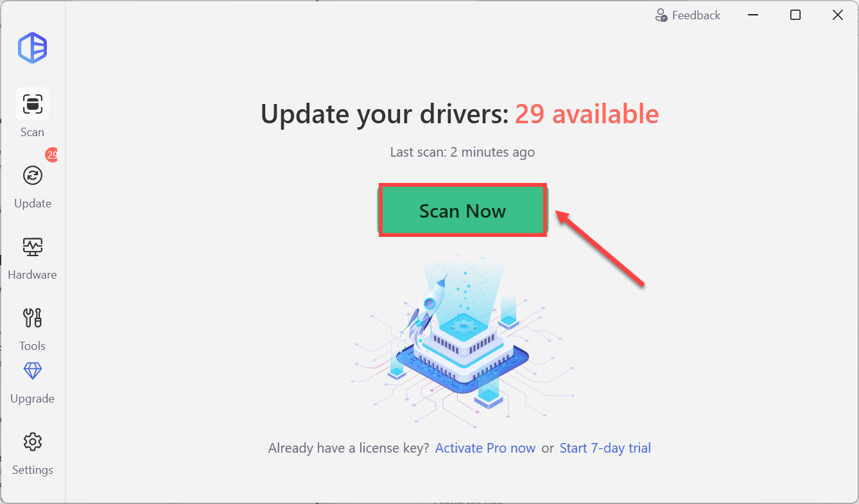859x504 pixels.
Task: Close the Driver Easy window
Action: pyautogui.click(x=838, y=15)
